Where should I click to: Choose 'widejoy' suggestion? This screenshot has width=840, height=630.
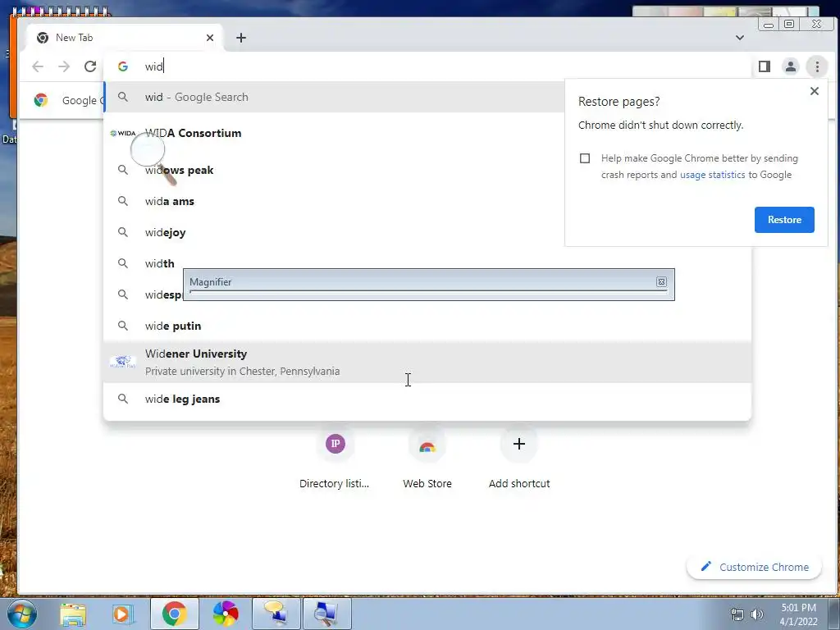click(334, 232)
